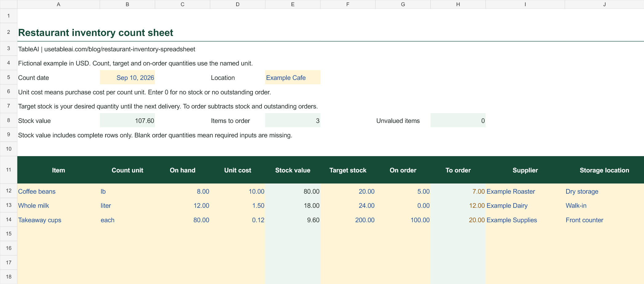This screenshot has height=284, width=644.
Task: Click the Count unit column heading
Action: 127,170
